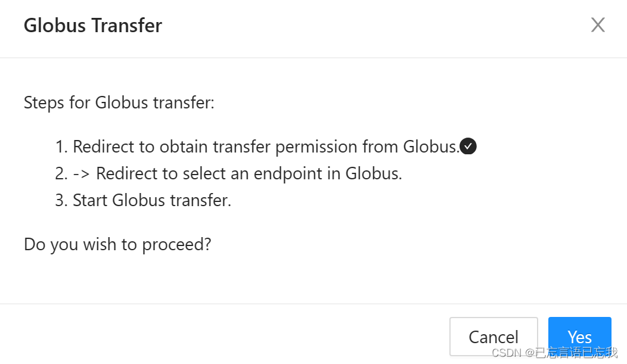Image resolution: width=627 pixels, height=364 pixels.
Task: Click the '@已忘言语已忘我' watermark username
Action: 571,352
